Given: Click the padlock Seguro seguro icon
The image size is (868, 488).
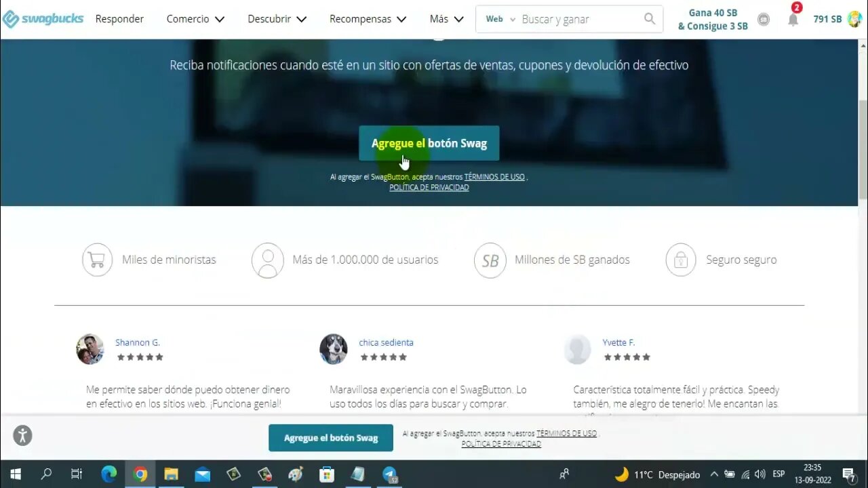Looking at the screenshot, I should tap(681, 260).
